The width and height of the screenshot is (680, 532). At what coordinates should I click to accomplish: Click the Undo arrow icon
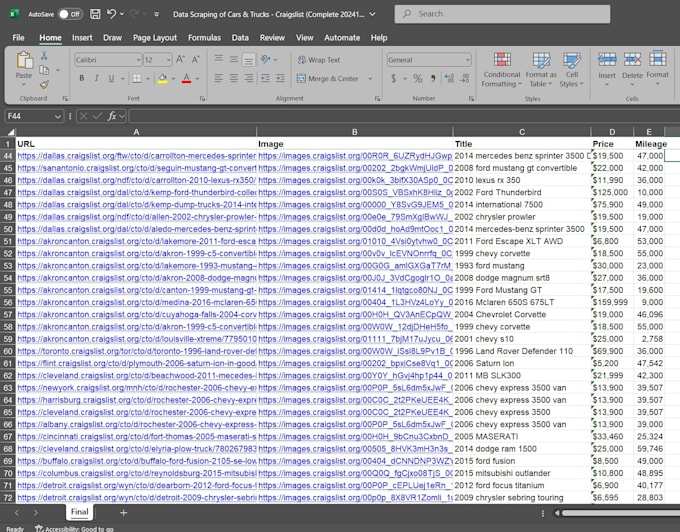coord(111,14)
